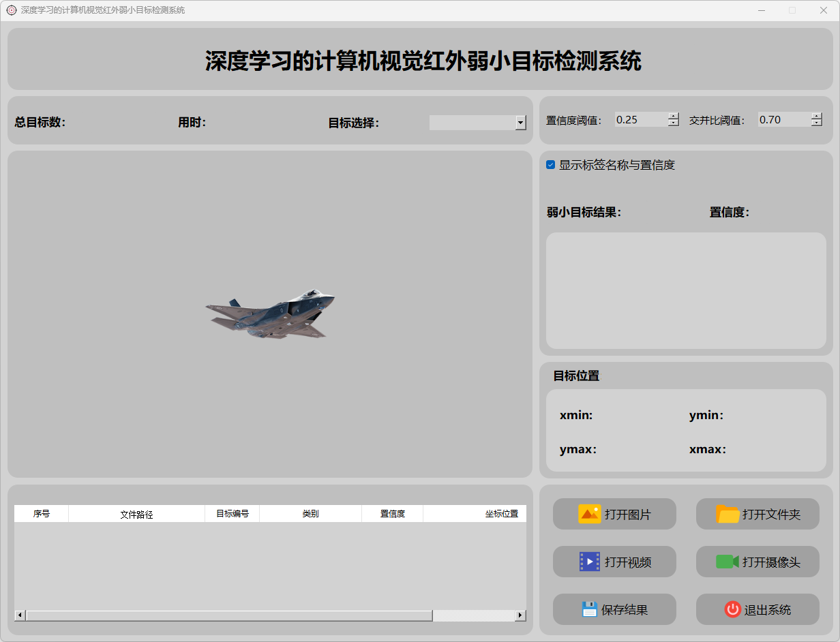Expand the target selection dropdown
The height and width of the screenshot is (642, 840).
point(521,123)
